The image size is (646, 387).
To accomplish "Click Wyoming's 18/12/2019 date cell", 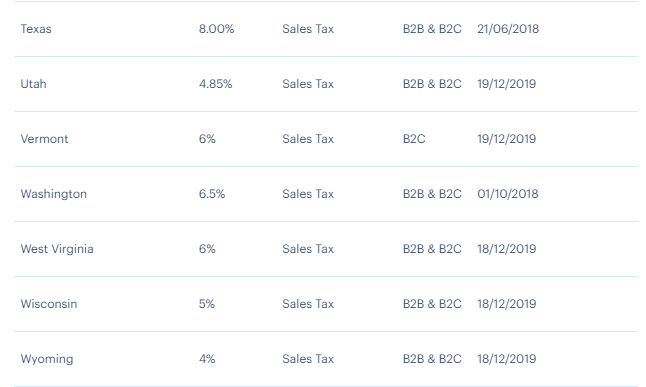I will point(506,359).
